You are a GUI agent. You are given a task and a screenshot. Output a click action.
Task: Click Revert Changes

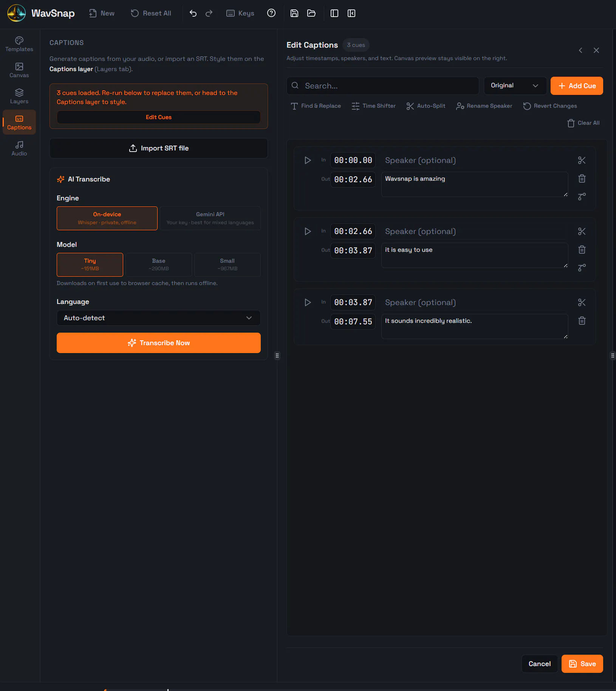[550, 106]
